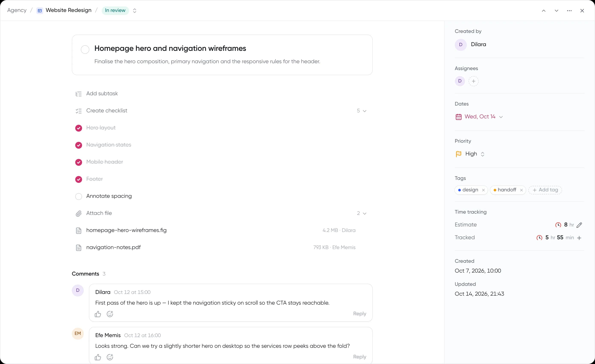Edit the estimate with pencil icon
Screen dimensions: 595x364
click(x=579, y=225)
